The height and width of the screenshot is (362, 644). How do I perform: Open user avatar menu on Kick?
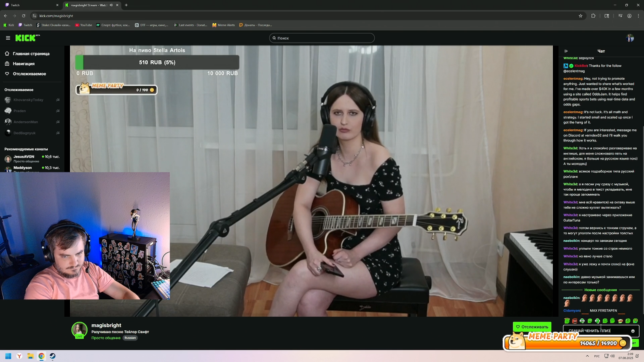pos(630,38)
